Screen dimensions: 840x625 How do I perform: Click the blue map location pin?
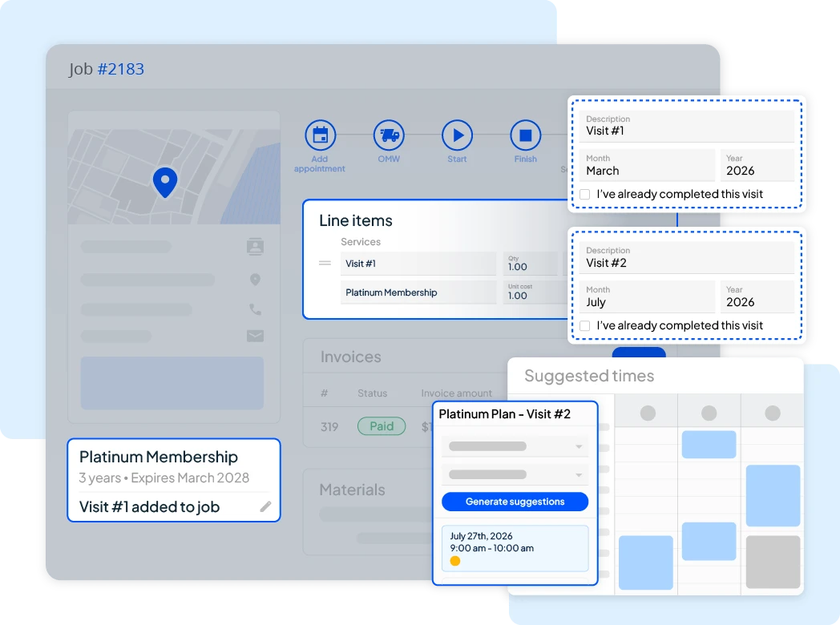164,183
